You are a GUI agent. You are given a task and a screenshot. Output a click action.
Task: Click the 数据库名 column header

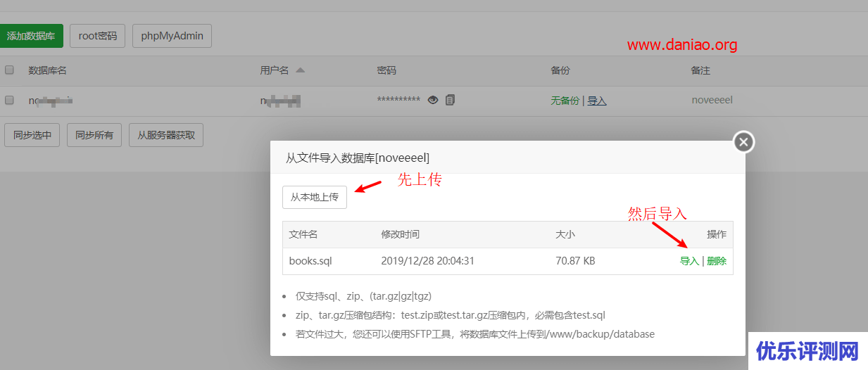tap(48, 70)
